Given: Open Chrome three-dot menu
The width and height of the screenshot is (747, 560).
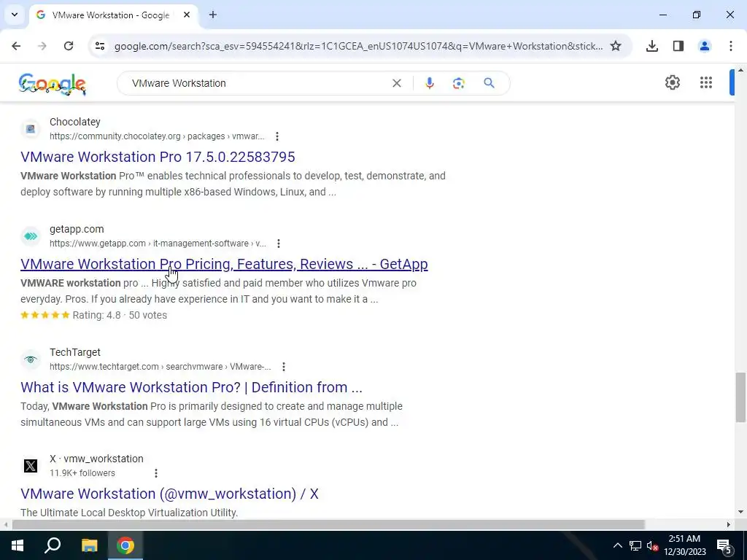Looking at the screenshot, I should pyautogui.click(x=731, y=46).
